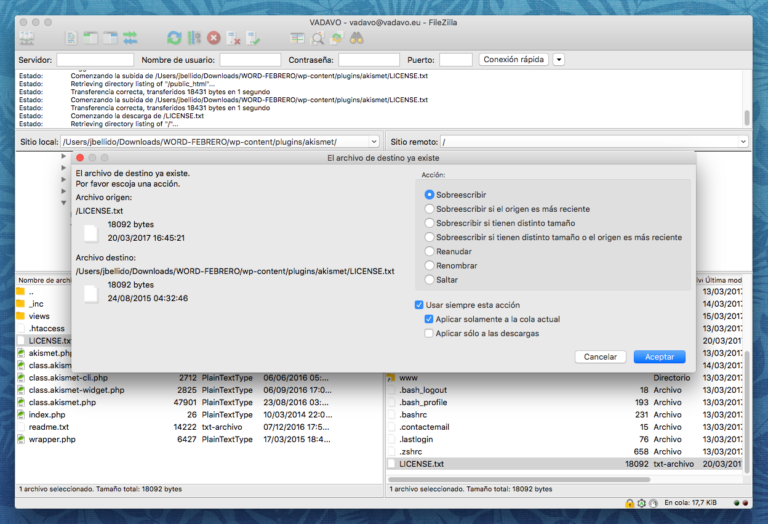Click the Contraseña input field
The width and height of the screenshot is (768, 524).
(368, 60)
